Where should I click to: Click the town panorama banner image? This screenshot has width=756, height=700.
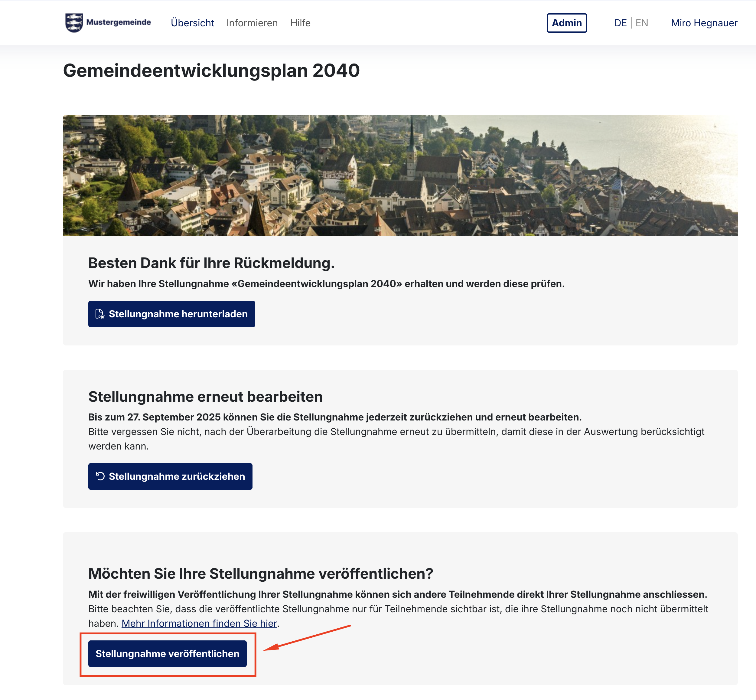point(400,175)
